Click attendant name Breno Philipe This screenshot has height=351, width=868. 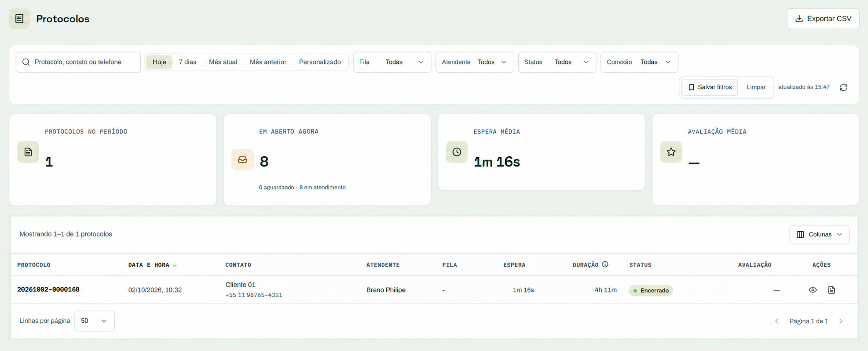click(x=386, y=290)
